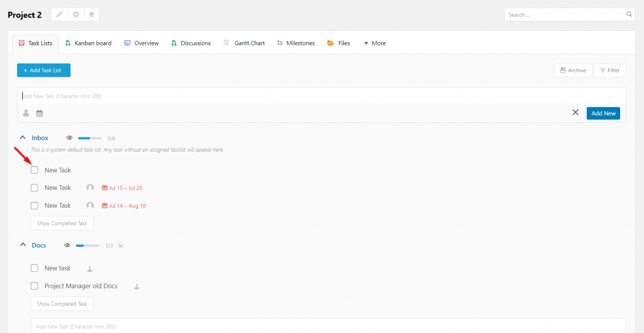This screenshot has height=333, width=644.
Task: Click the Jul 15 – Jul 20 date text
Action: pyautogui.click(x=125, y=188)
